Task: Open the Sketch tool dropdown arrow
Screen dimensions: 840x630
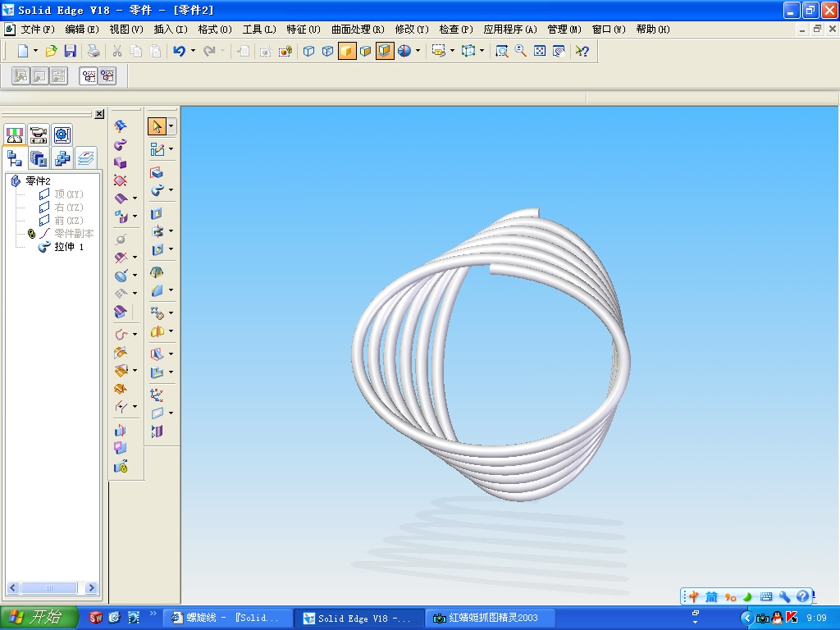Action: (x=171, y=149)
